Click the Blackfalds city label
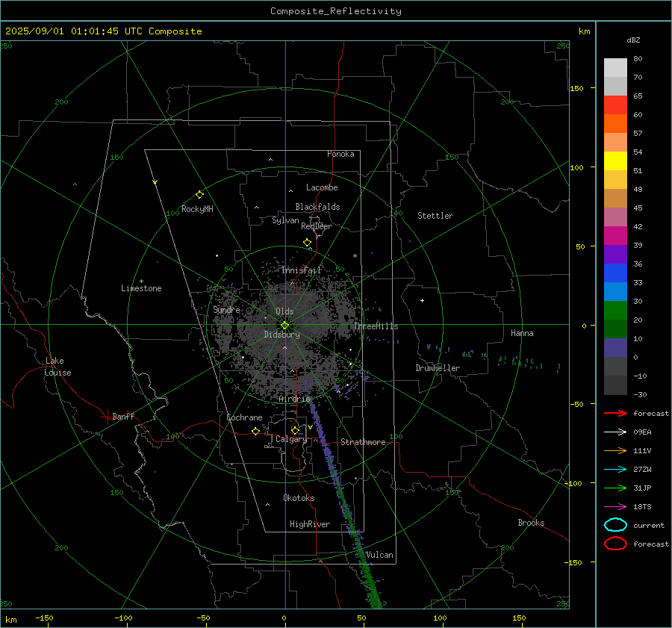 [x=317, y=207]
